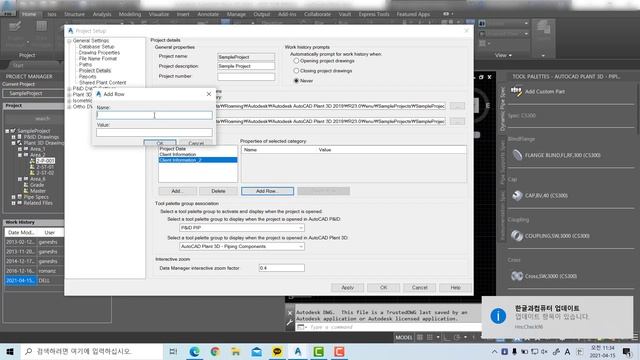The image size is (640, 360).
Task: Open the Home ribbon tab
Action: point(29,14)
